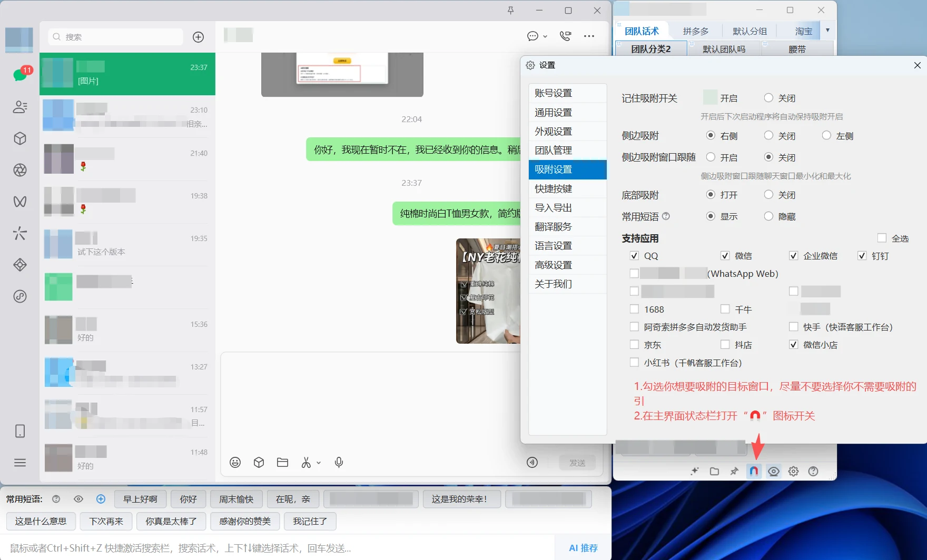Select 关闭 for 记住吸附开关
Viewport: 927px width, 560px height.
pos(768,98)
